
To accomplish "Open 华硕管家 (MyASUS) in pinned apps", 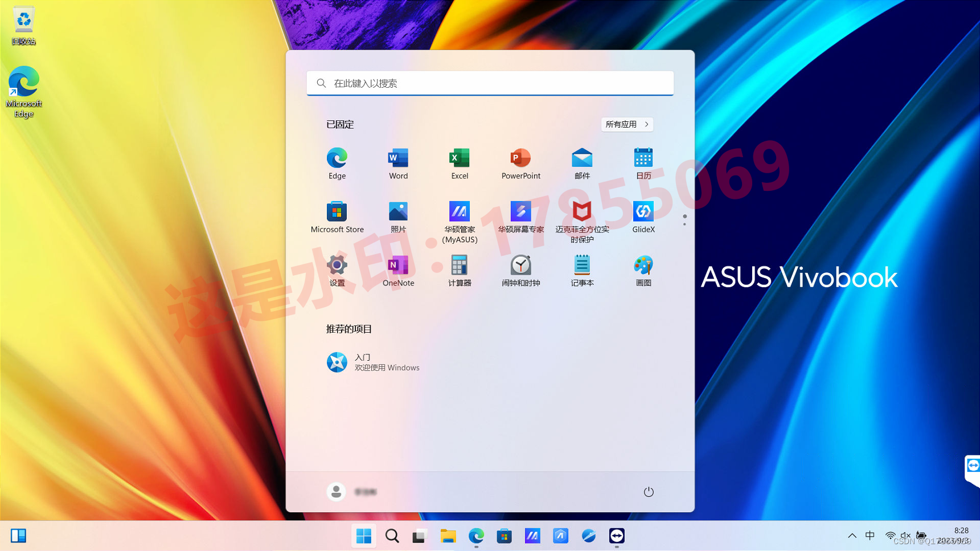I will pyautogui.click(x=460, y=222).
